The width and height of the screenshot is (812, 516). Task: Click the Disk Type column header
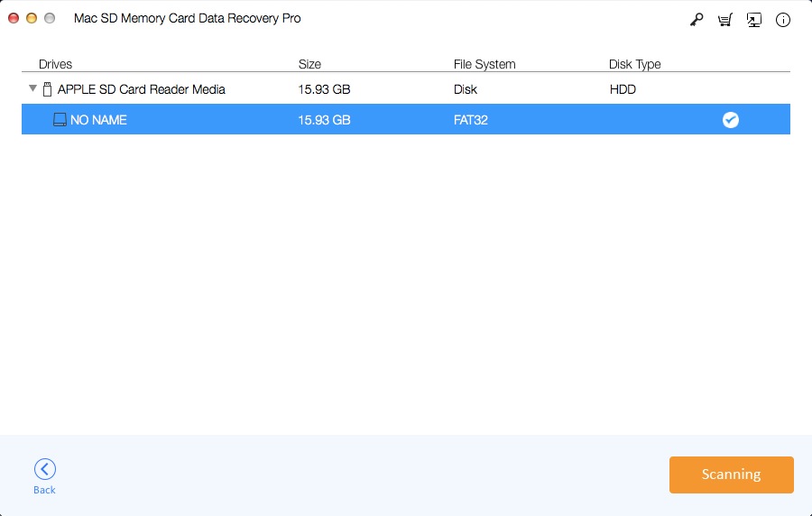tap(634, 64)
